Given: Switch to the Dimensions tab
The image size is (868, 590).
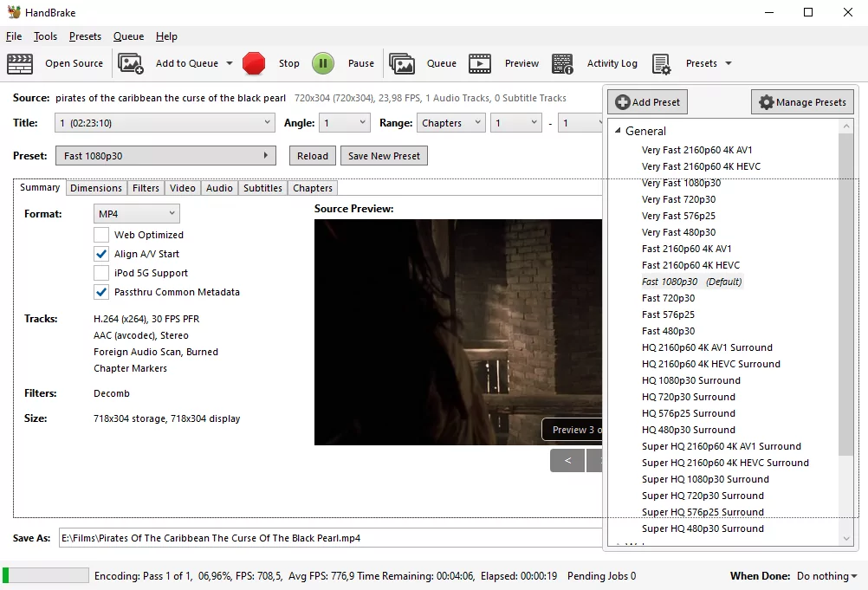Looking at the screenshot, I should coord(96,188).
